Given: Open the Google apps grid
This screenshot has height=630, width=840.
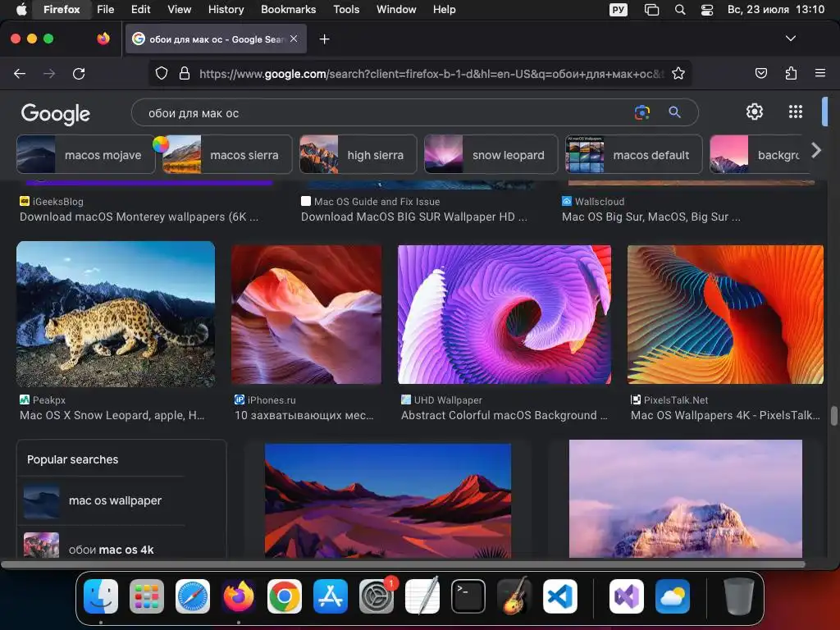Looking at the screenshot, I should click(x=796, y=112).
